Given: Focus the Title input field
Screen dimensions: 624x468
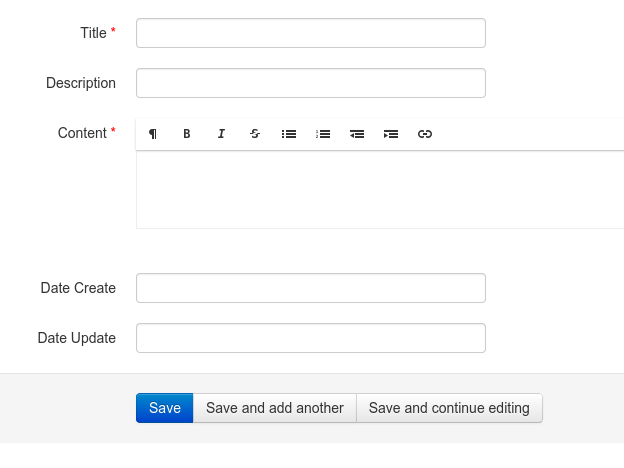Looking at the screenshot, I should (x=310, y=33).
